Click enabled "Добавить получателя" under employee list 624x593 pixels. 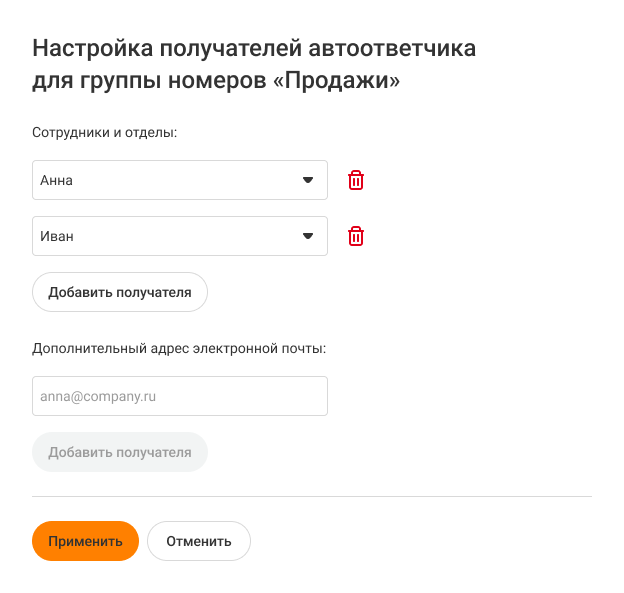pos(120,292)
